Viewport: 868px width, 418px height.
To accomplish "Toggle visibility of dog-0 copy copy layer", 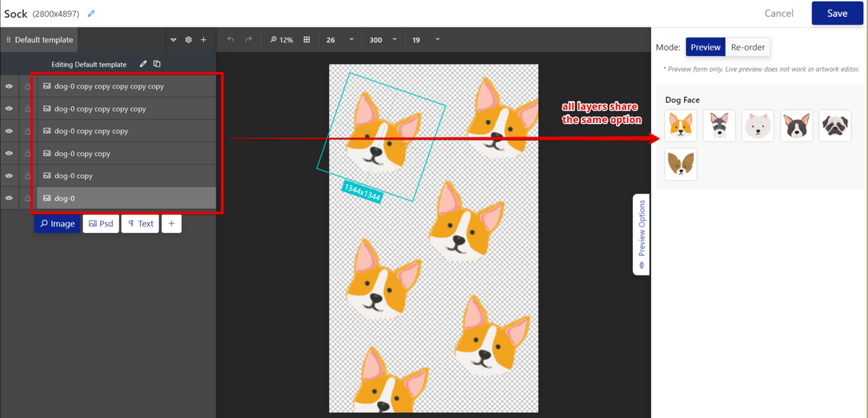I will (x=9, y=153).
